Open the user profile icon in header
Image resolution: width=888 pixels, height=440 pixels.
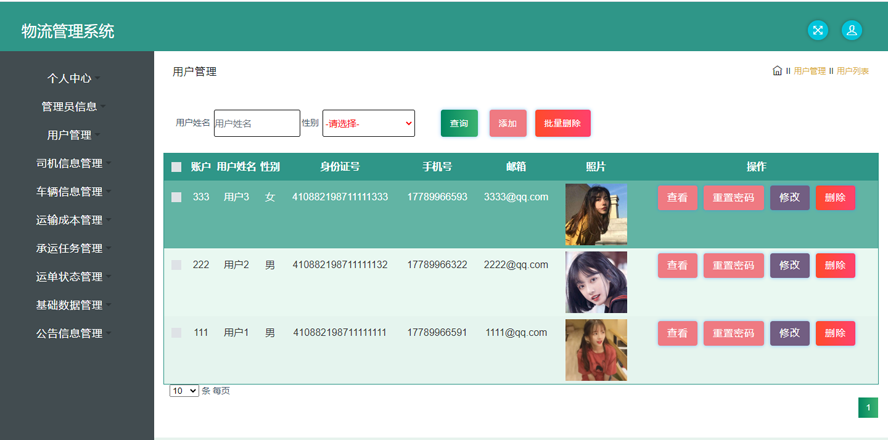852,31
